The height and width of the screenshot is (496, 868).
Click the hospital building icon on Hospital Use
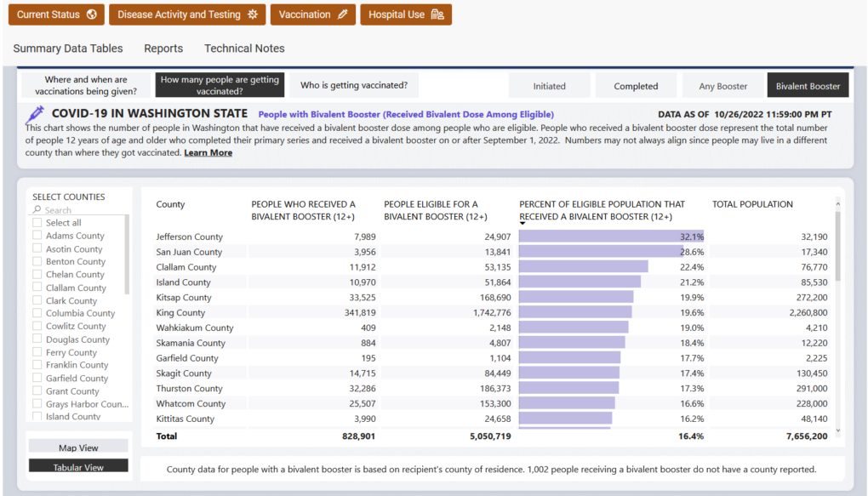click(437, 14)
